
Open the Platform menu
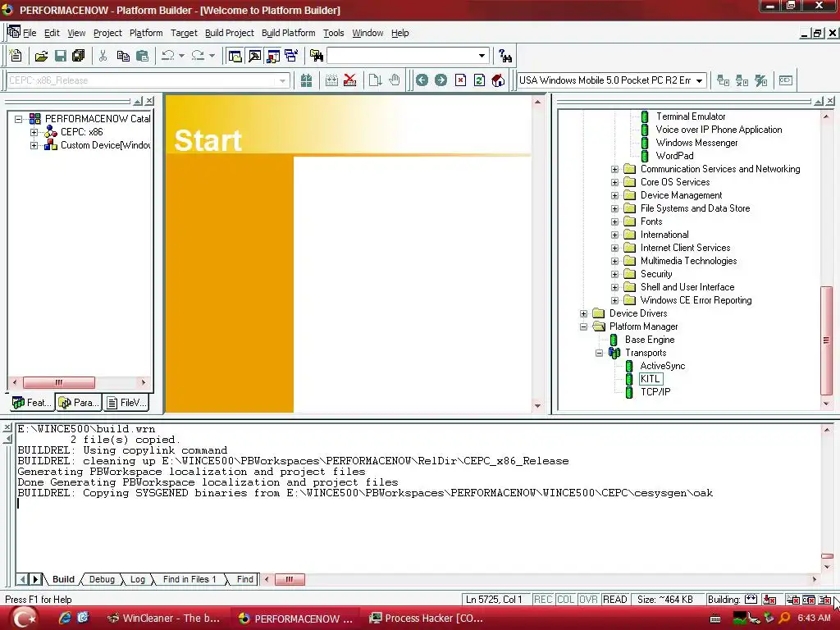(146, 33)
